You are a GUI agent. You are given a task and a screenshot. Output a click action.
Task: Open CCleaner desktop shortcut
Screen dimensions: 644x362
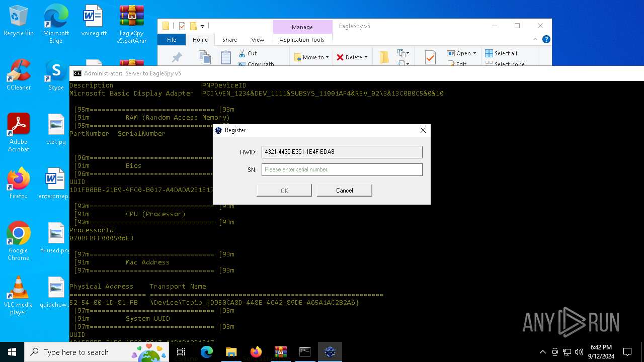coord(19,75)
